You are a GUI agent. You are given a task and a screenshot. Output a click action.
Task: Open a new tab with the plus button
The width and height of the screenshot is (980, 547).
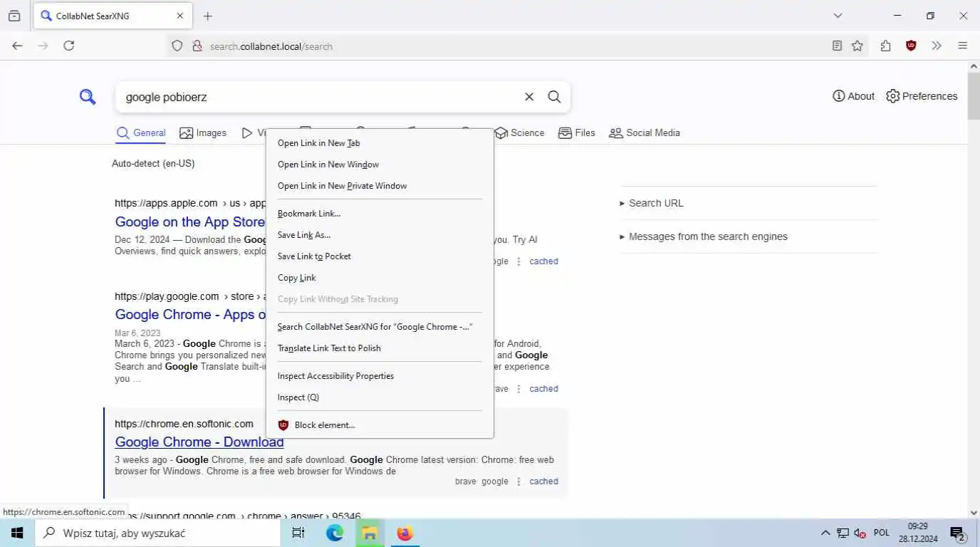[x=207, y=16]
